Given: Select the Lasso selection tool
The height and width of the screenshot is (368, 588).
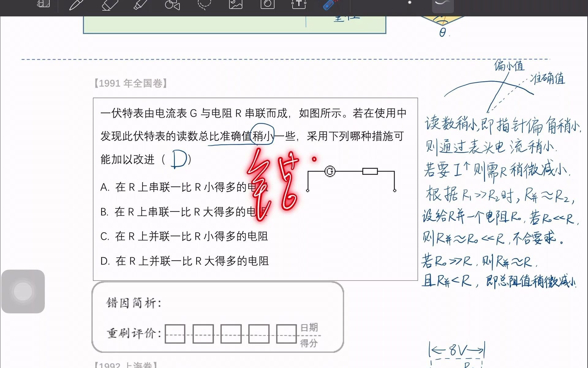Looking at the screenshot, I should click(204, 5).
